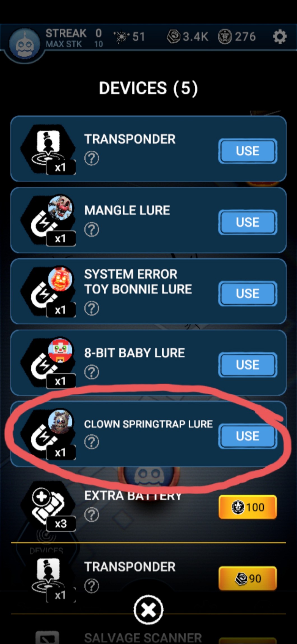Tap the Faz-Coins balance showing 276

[237, 36]
